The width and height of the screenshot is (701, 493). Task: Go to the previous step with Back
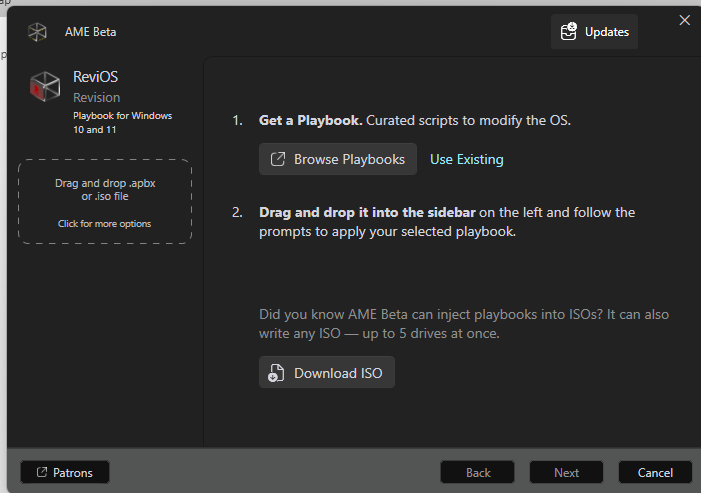coord(478,472)
